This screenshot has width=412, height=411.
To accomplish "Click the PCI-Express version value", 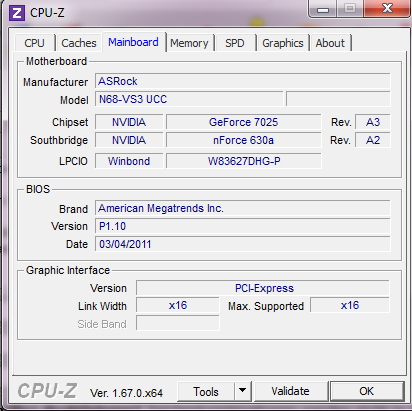I will coord(263,288).
